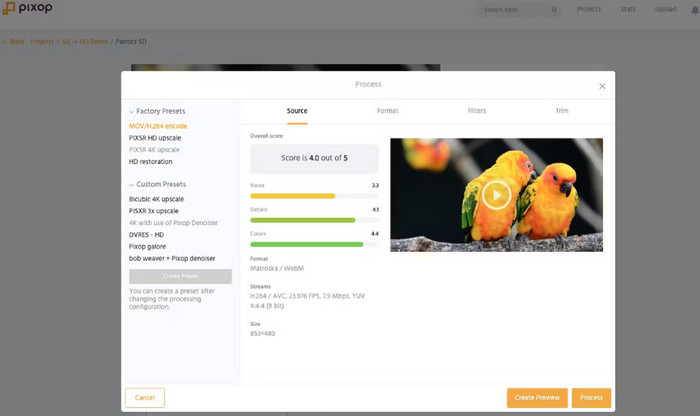Go to the Trim tab
The width and height of the screenshot is (700, 416).
[561, 111]
